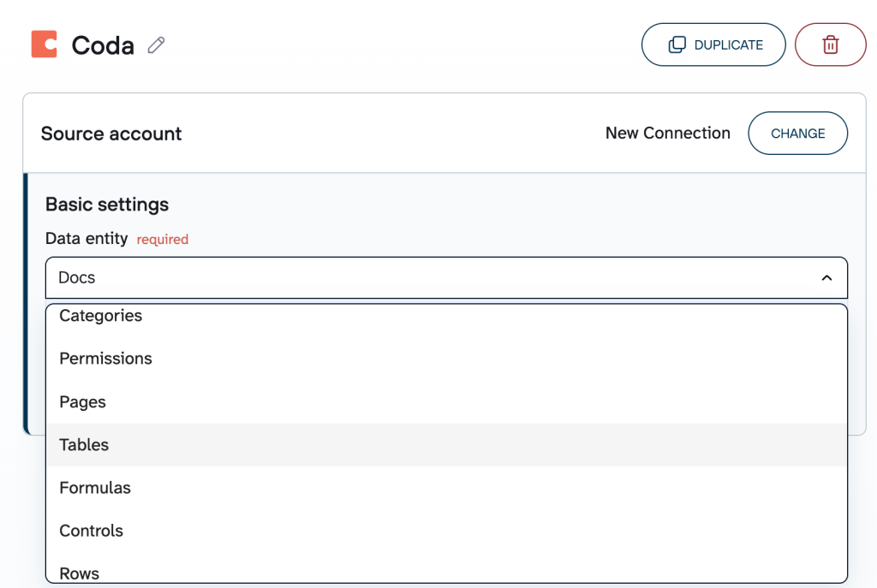This screenshot has height=588, width=877.
Task: Collapse the Data entity dropdown using its chevron
Action: pyautogui.click(x=826, y=277)
